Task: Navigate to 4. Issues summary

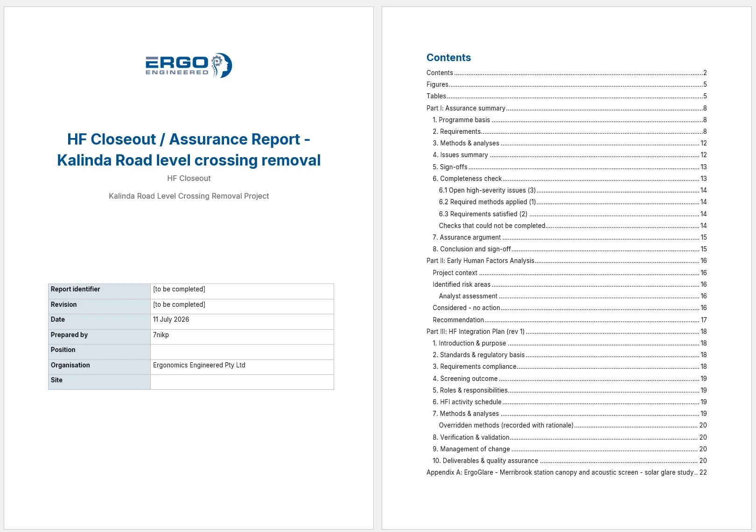Action: tap(569, 155)
